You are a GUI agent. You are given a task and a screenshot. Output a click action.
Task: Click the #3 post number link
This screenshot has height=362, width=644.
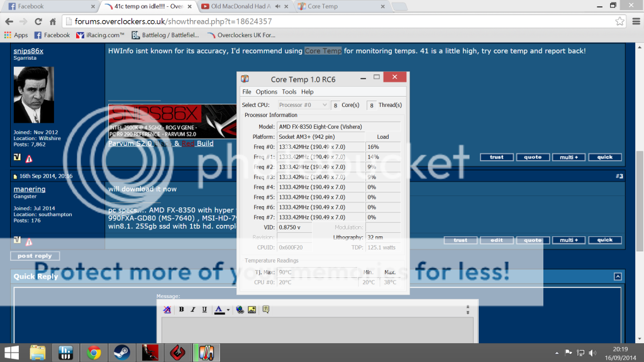click(x=619, y=176)
